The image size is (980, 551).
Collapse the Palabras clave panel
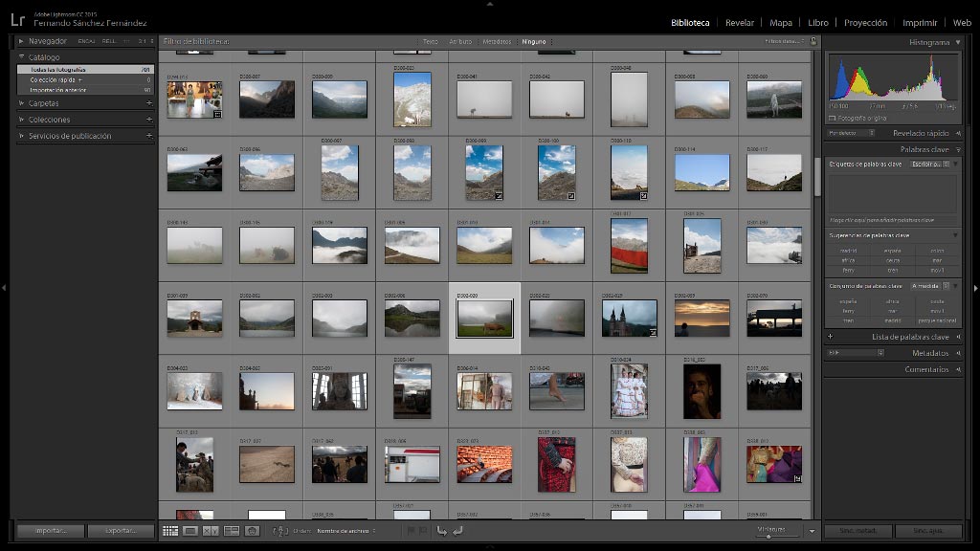pyautogui.click(x=958, y=149)
